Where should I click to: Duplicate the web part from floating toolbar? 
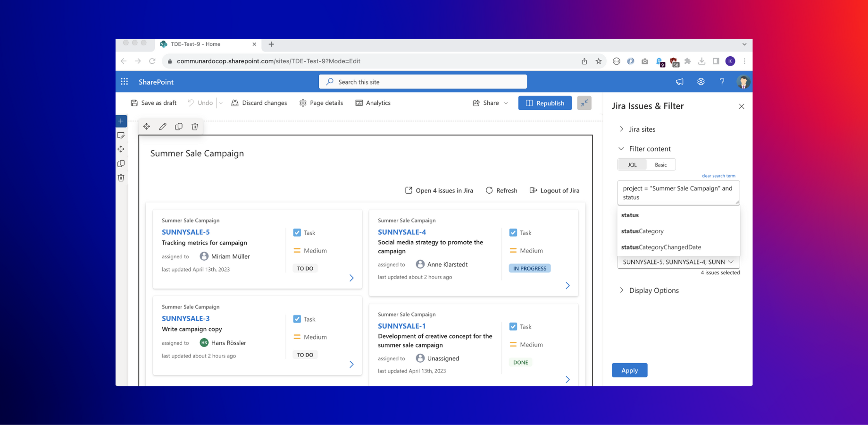pyautogui.click(x=179, y=127)
